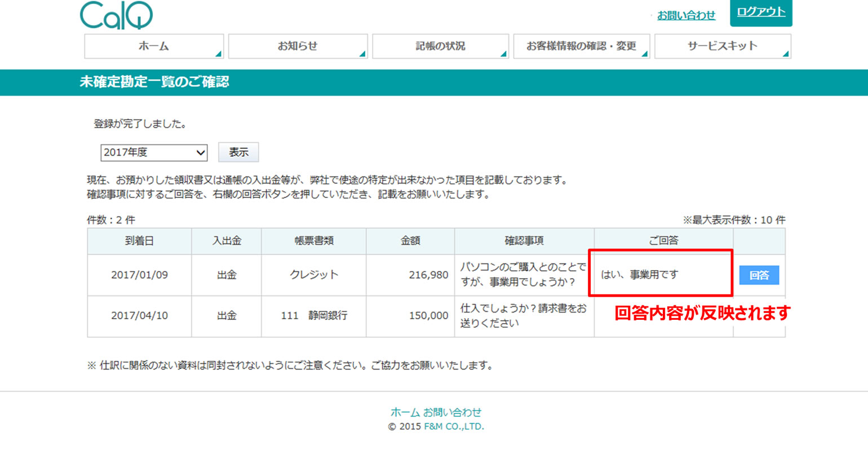Open the ホーム navigation tab
Image resolution: width=868 pixels, height=476 pixels.
click(x=154, y=46)
